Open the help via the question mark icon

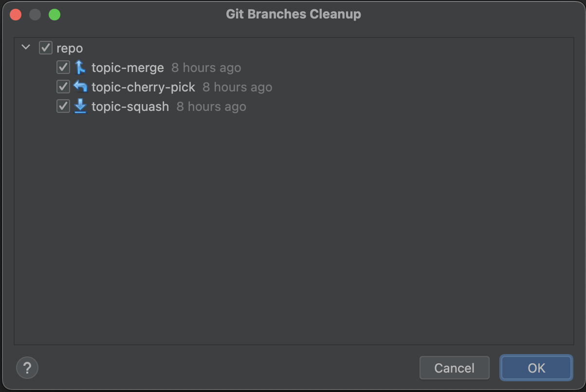click(27, 368)
